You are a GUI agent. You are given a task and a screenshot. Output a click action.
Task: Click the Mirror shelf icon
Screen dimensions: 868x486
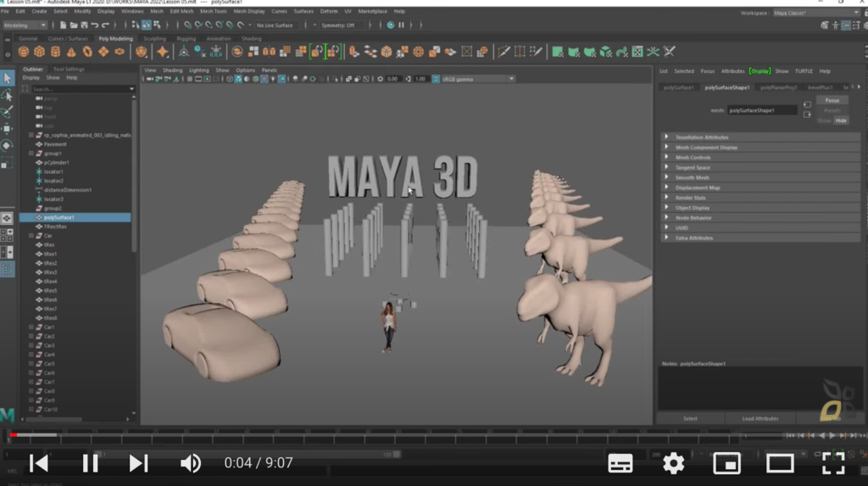coord(269,52)
